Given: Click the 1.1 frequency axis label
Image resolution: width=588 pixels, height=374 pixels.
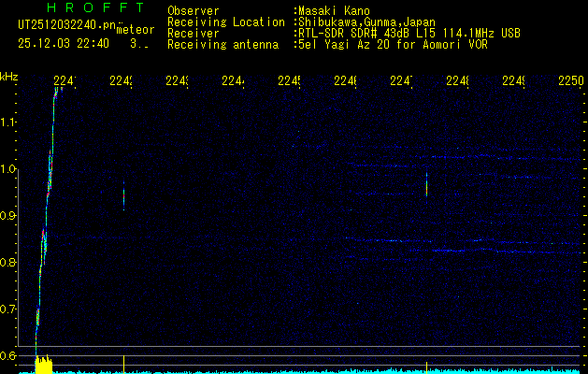Looking at the screenshot, I should click(x=7, y=122).
